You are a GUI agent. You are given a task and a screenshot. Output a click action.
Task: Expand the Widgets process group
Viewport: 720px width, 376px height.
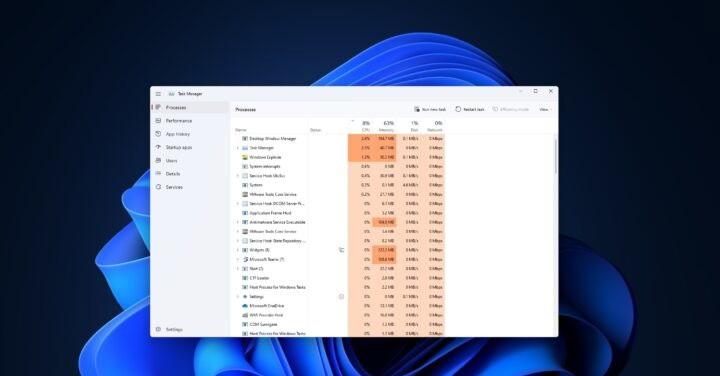[237, 250]
